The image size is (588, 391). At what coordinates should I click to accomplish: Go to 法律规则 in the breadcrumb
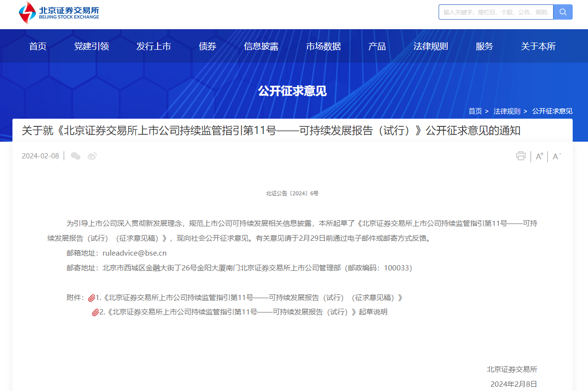(507, 111)
